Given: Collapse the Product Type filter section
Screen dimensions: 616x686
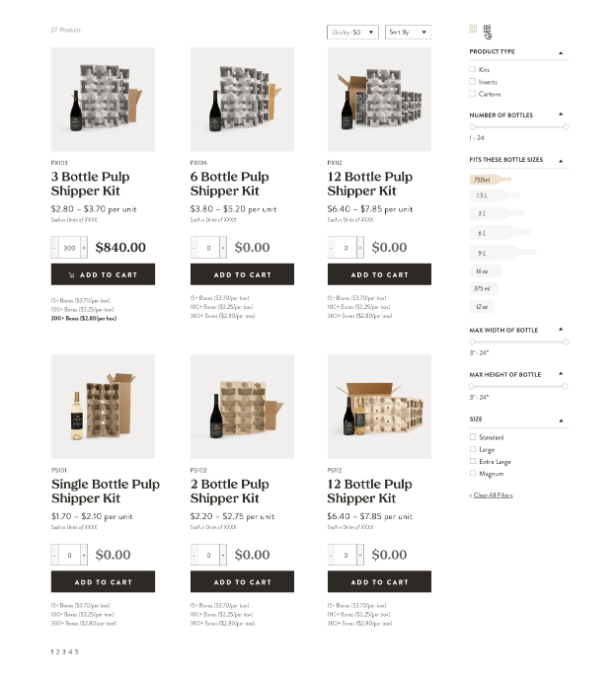Looking at the screenshot, I should click(x=561, y=53).
